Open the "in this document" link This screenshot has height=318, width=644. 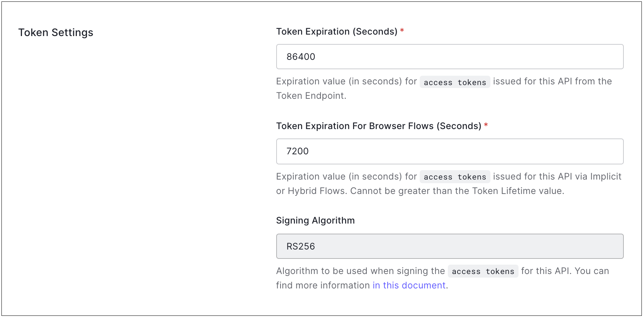click(409, 285)
